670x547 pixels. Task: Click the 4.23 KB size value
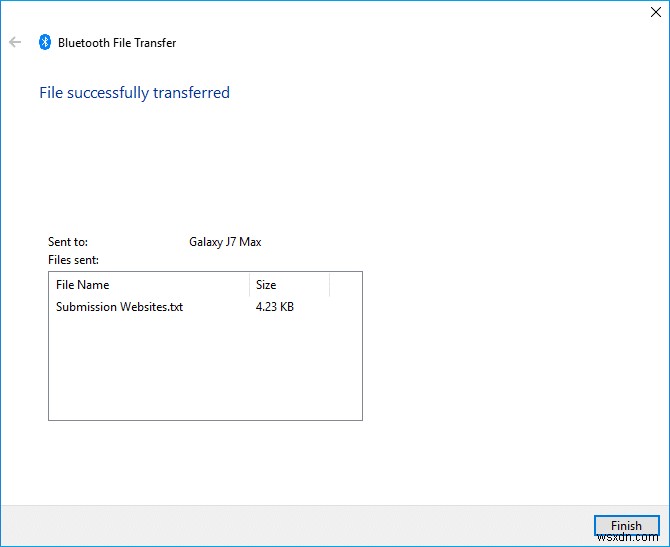(x=275, y=307)
